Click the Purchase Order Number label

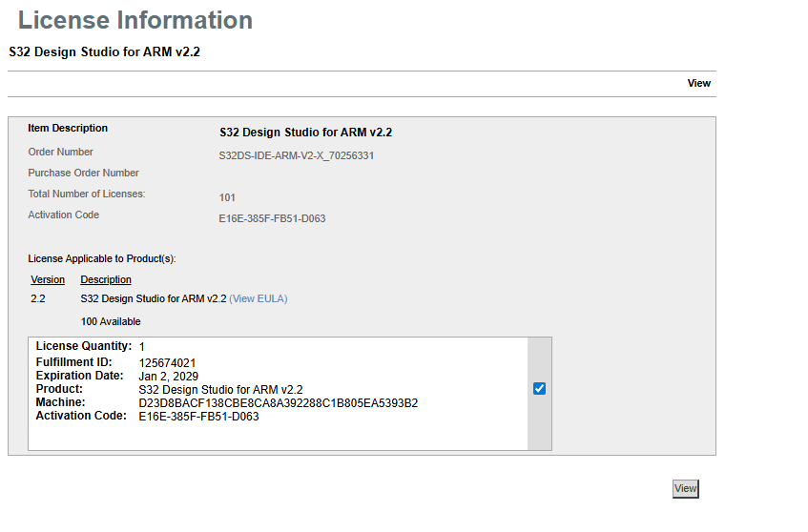(83, 173)
